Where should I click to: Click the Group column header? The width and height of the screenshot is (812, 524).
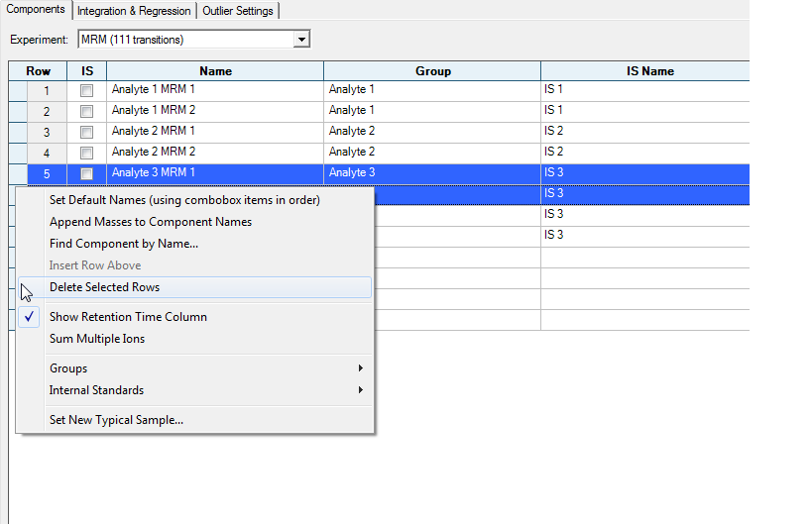click(432, 71)
